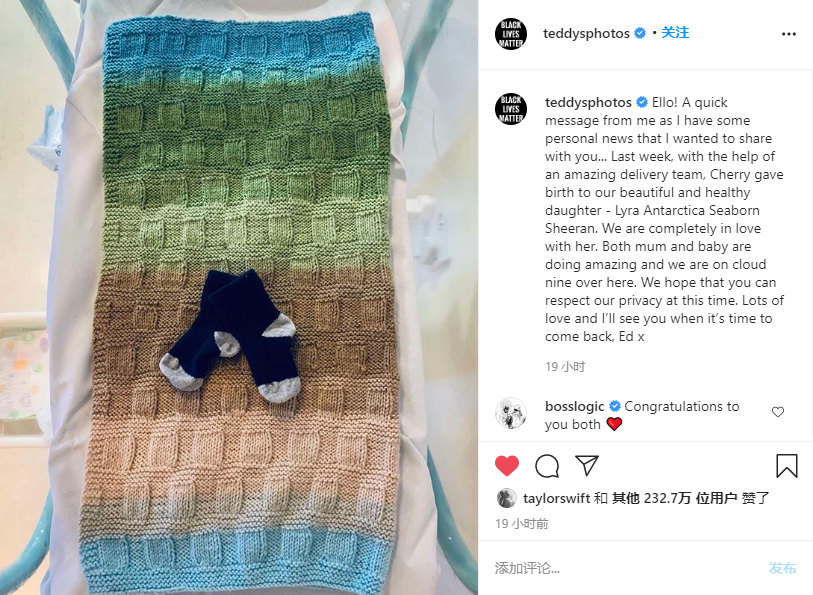The width and height of the screenshot is (813, 595).
Task: Save post with bookmark icon
Action: tap(787, 465)
